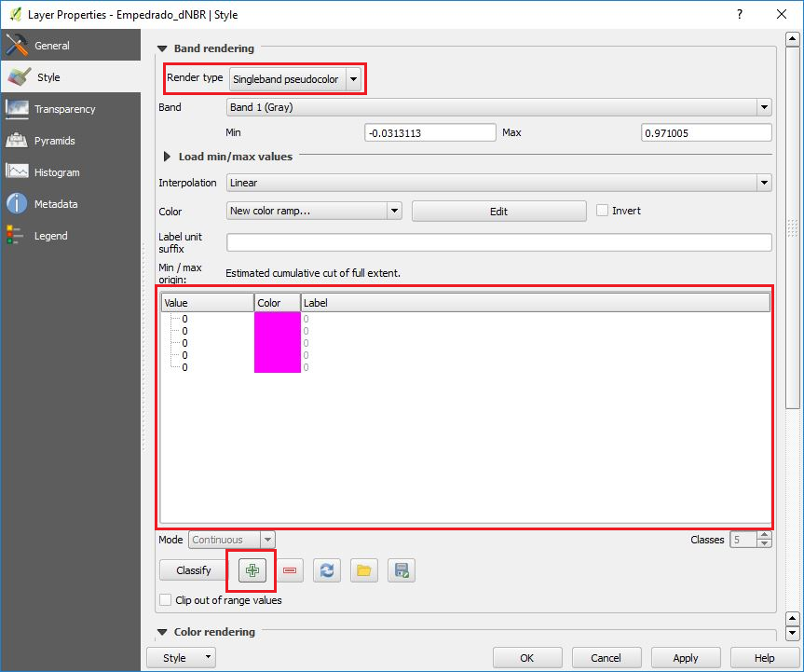Click the save color map disk icon

[402, 570]
